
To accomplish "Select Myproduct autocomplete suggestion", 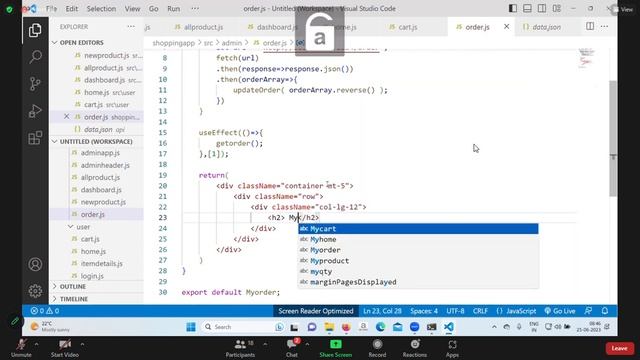I will point(418,261).
